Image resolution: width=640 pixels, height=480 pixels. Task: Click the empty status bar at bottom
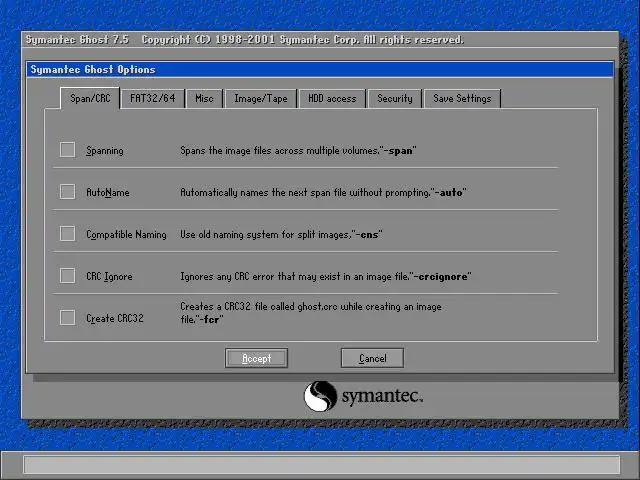(322, 465)
